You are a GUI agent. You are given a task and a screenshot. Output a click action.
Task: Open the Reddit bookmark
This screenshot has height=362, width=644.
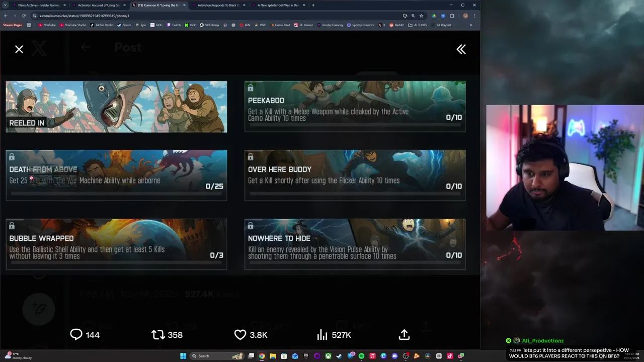396,25
